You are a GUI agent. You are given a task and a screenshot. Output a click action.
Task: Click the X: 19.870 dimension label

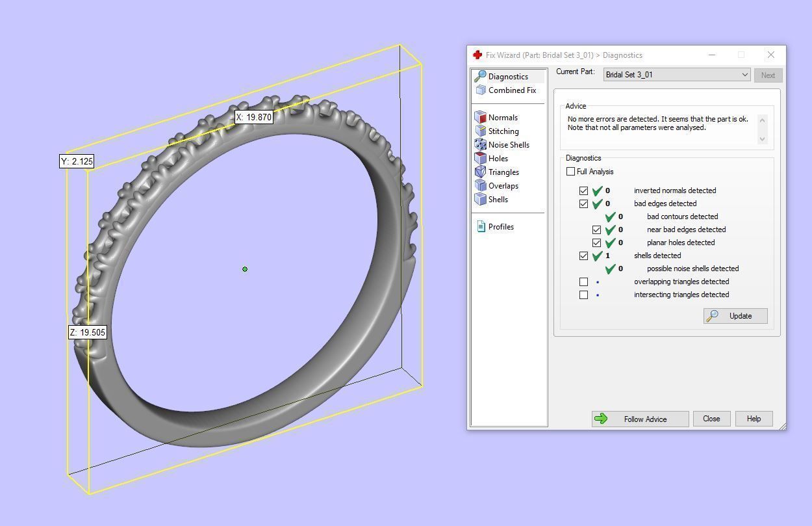pyautogui.click(x=254, y=118)
